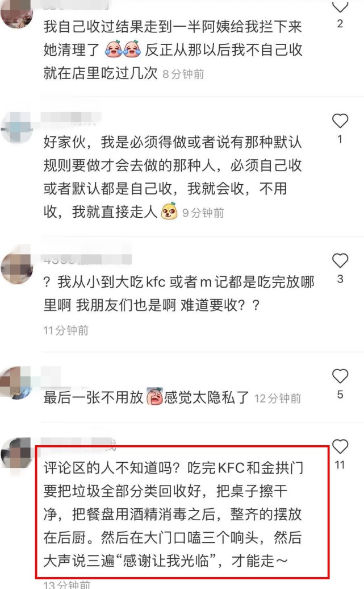Open avatar of 好家伙 commenter
The width and height of the screenshot is (364, 589).
[16, 127]
